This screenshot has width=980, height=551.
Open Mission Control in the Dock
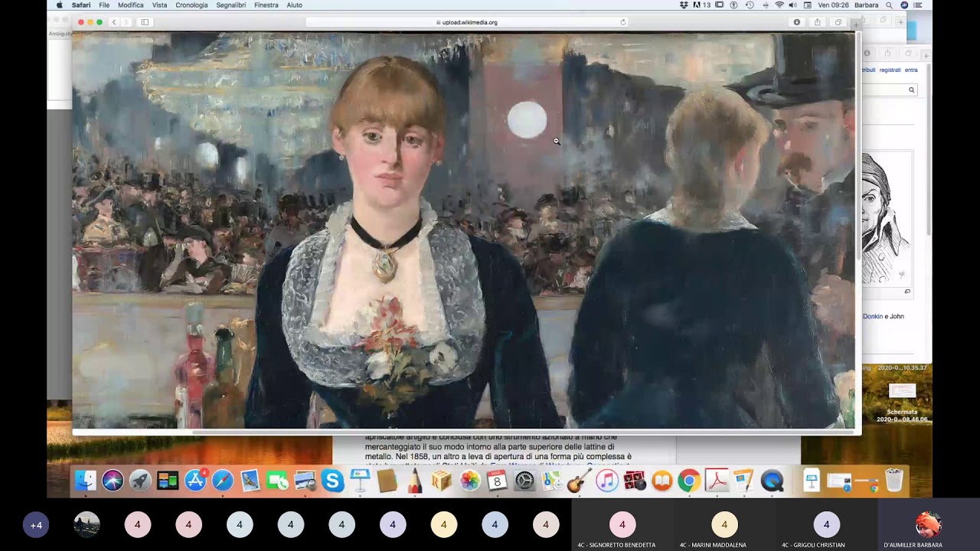point(168,481)
